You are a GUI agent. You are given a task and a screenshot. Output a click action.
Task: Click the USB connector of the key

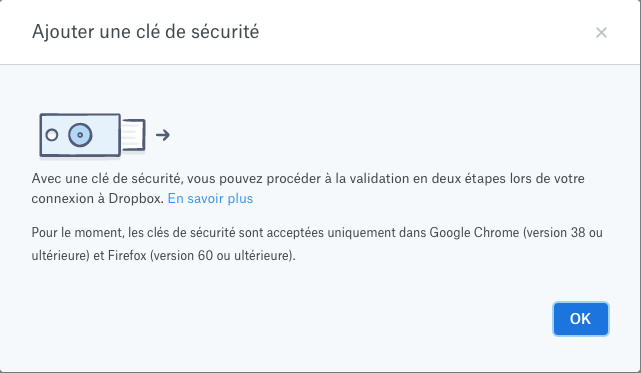coord(133,135)
